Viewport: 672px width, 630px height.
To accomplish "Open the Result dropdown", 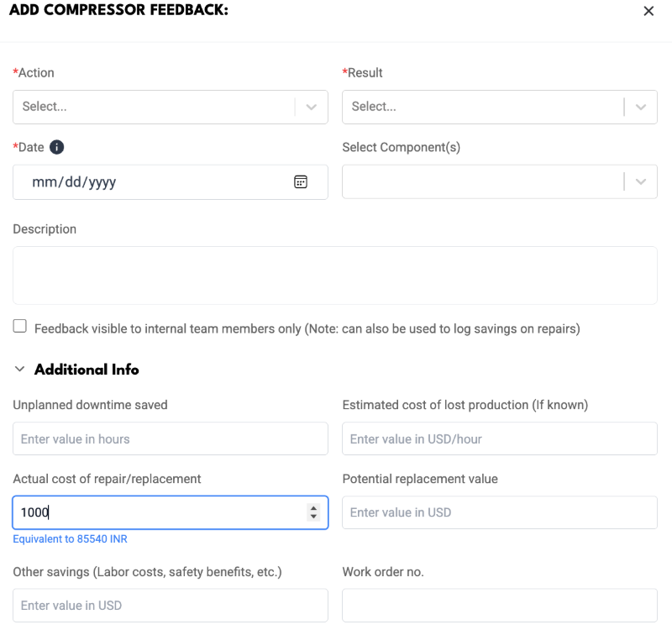I will point(499,108).
